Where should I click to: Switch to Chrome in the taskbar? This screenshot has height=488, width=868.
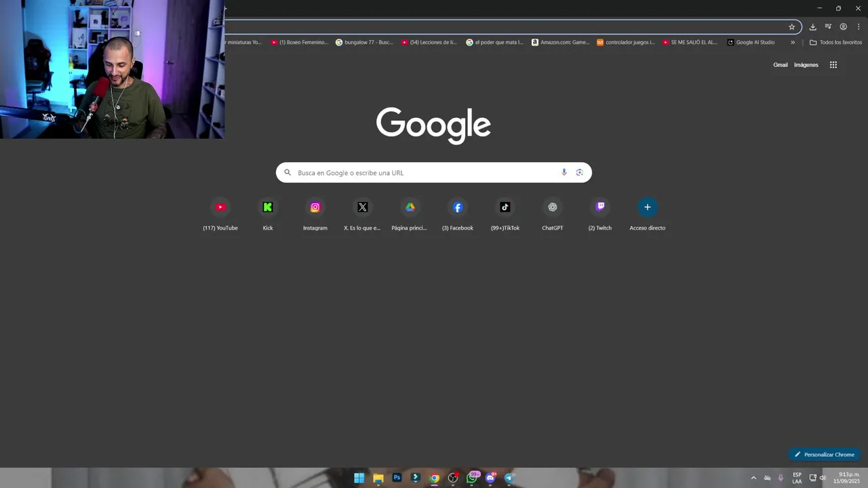434,478
